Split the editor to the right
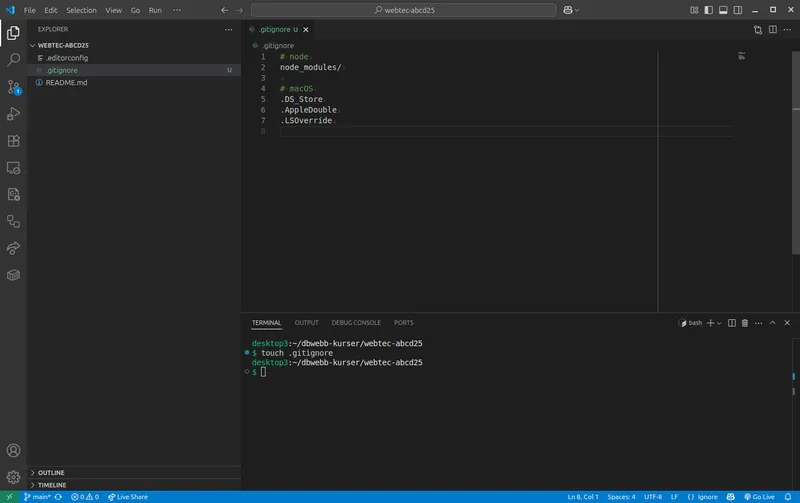 [773, 30]
